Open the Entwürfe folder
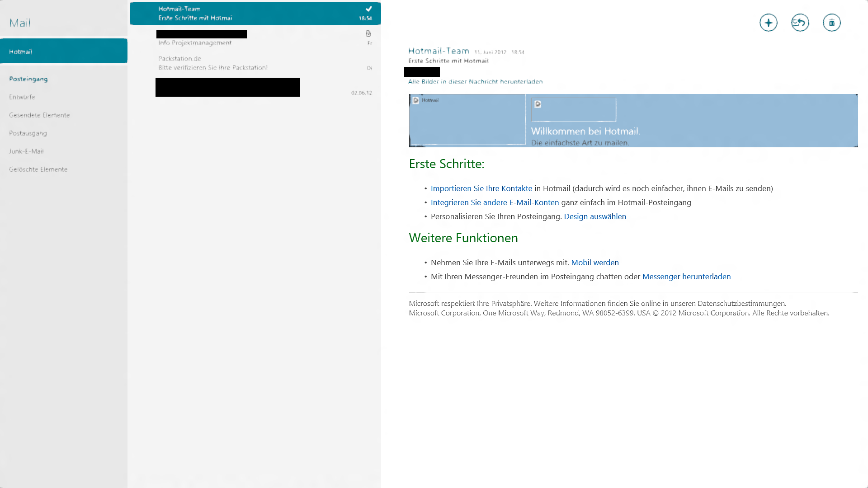 tap(22, 97)
